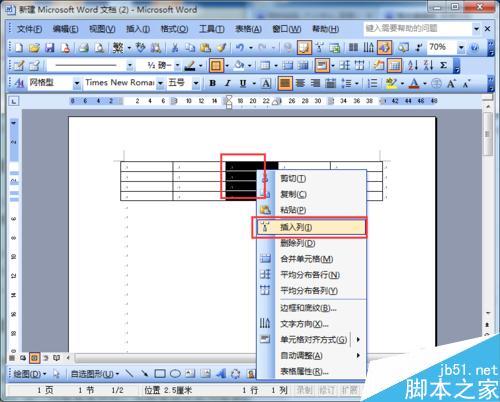Click Grow Font A icon

[451, 83]
